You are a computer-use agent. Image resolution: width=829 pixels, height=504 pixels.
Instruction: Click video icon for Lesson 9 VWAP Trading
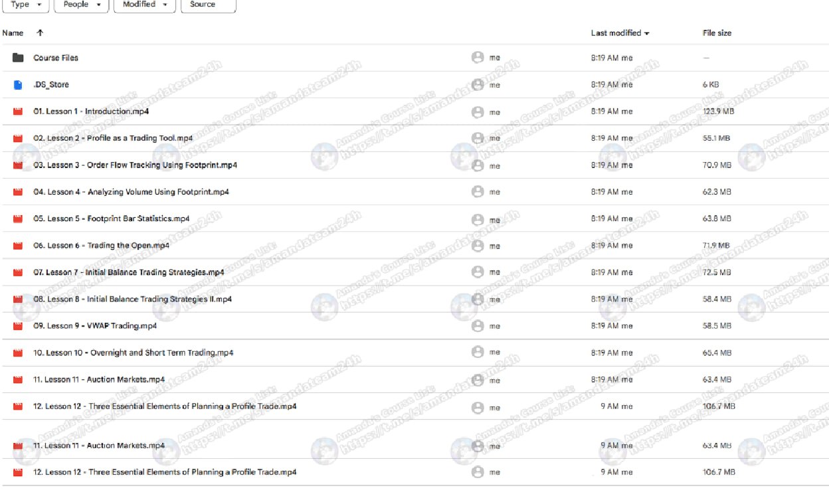[x=18, y=326]
